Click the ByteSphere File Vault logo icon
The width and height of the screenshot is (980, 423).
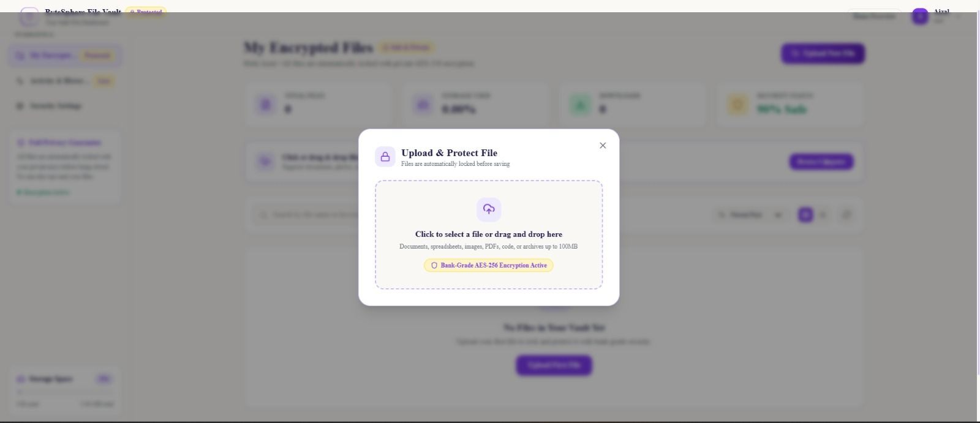tap(29, 17)
